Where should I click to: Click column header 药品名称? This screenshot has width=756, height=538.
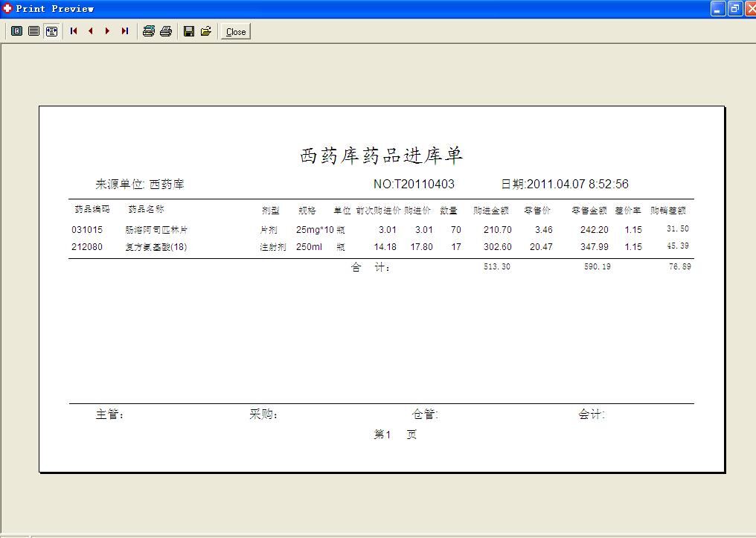(146, 209)
